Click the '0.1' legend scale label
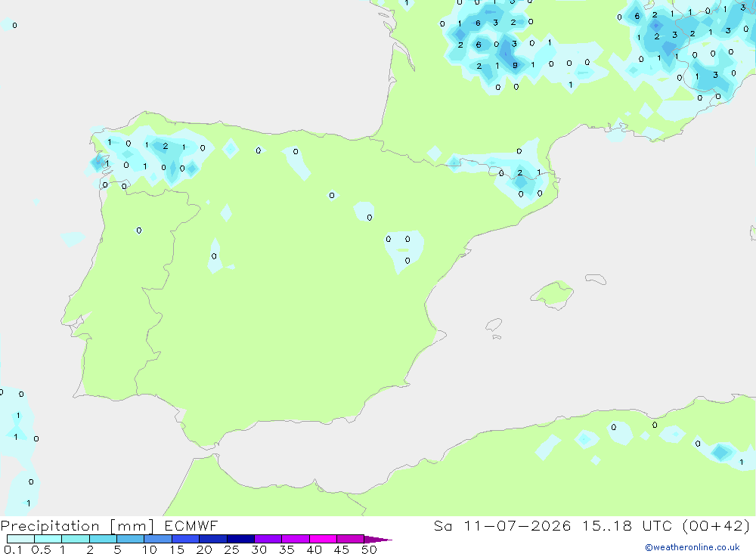This screenshot has height=554, width=756. (13, 549)
